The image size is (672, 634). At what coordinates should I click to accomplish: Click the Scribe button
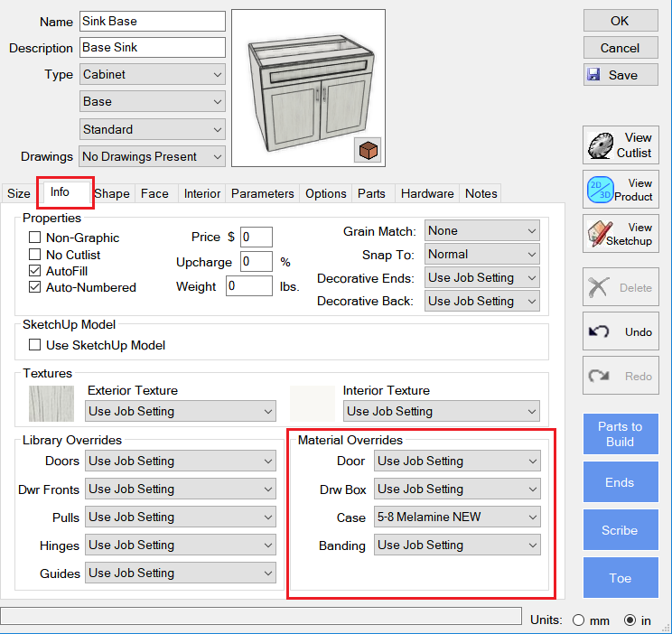[x=620, y=530]
